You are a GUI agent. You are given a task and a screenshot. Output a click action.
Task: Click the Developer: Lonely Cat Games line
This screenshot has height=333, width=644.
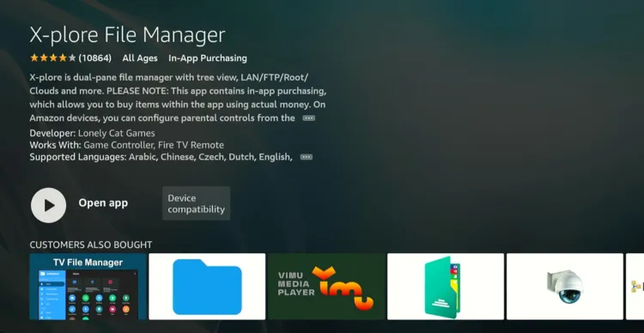click(x=93, y=133)
